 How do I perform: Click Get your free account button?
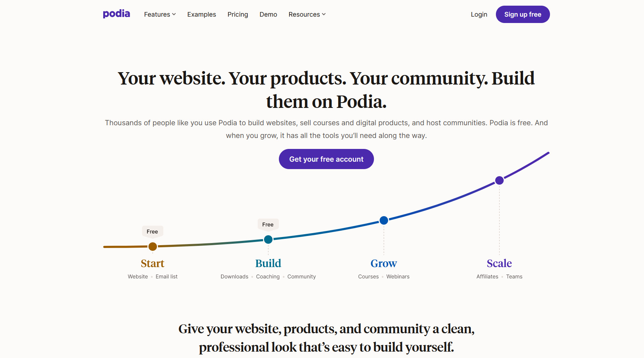tap(326, 159)
